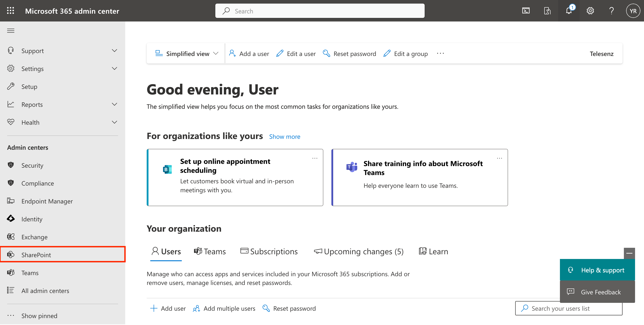
Task: Click the Show more link
Action: (284, 137)
